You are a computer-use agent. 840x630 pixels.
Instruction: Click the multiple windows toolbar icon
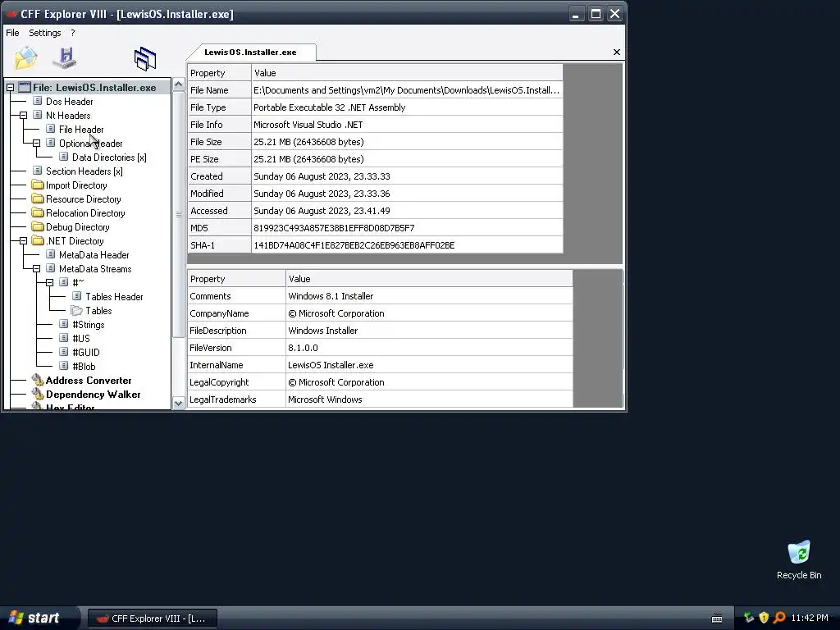click(144, 59)
